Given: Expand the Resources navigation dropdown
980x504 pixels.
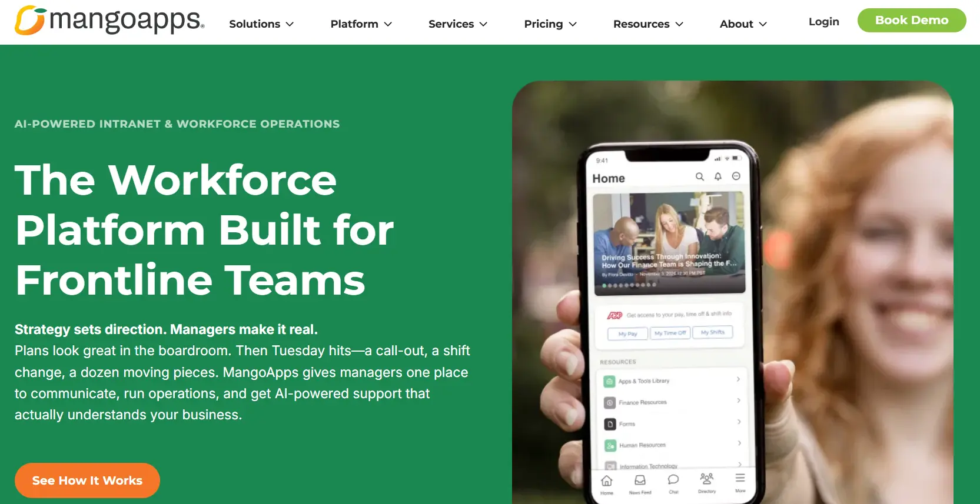Looking at the screenshot, I should 648,24.
